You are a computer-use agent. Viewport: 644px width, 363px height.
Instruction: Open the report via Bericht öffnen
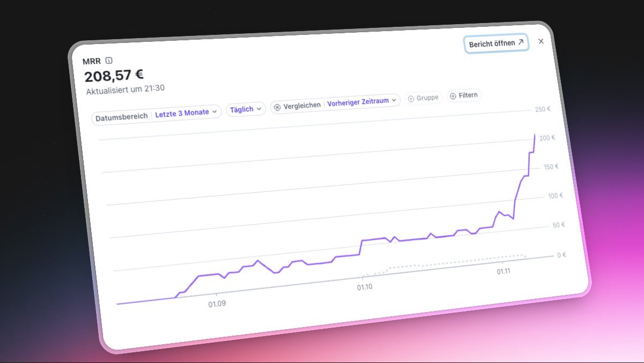(495, 43)
